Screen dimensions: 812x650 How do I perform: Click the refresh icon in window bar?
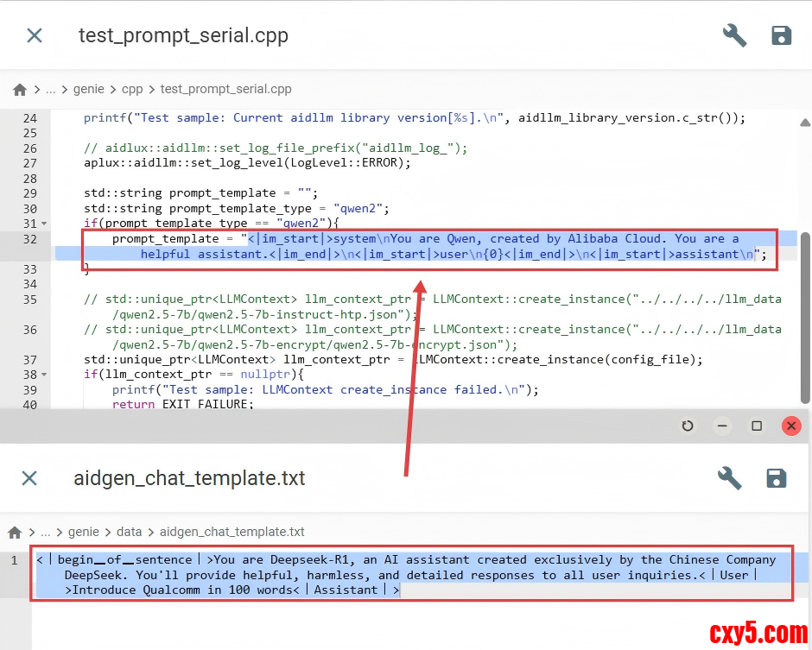pos(688,426)
